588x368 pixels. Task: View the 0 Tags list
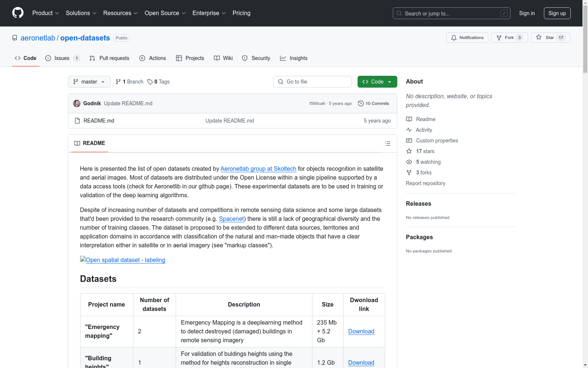pyautogui.click(x=158, y=82)
